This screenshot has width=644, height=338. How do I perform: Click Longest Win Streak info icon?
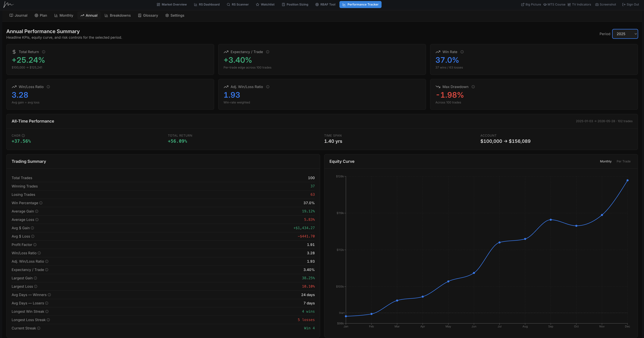click(47, 311)
